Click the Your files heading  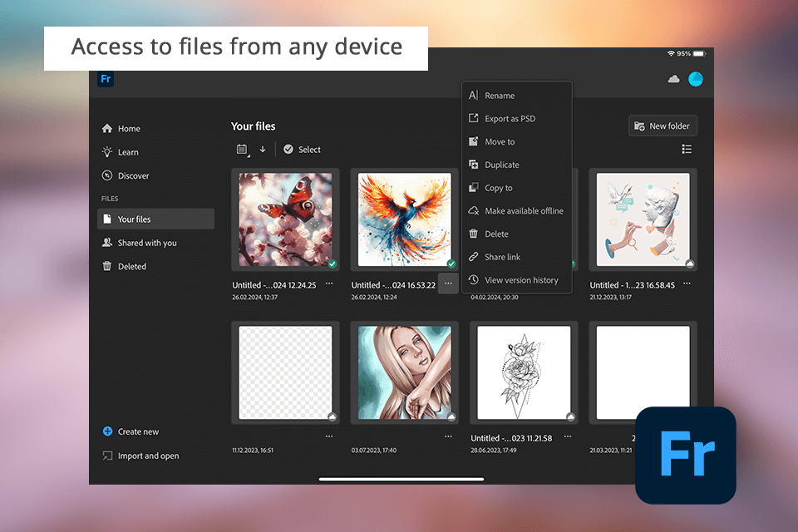253,126
